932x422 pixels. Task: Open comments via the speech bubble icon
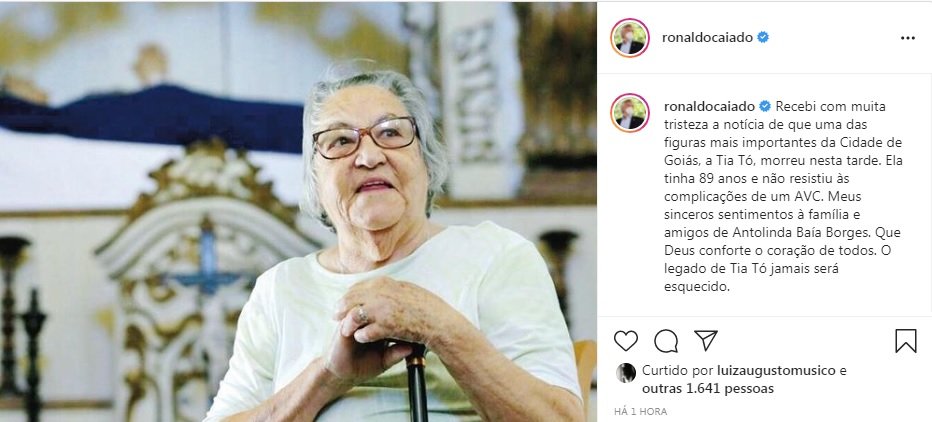pyautogui.click(x=666, y=341)
